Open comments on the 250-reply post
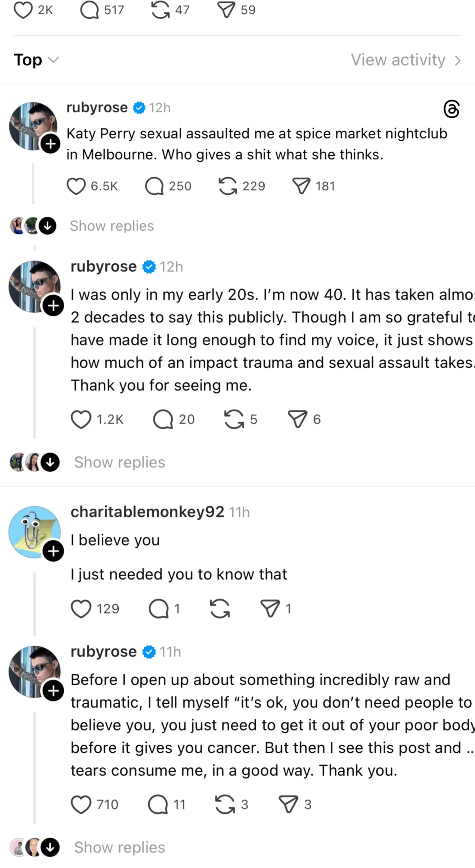475x868 pixels. point(154,186)
